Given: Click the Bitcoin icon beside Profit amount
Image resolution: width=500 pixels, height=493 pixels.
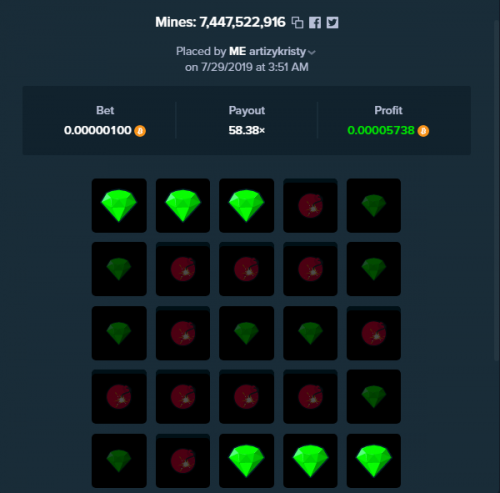Looking at the screenshot, I should tap(423, 131).
